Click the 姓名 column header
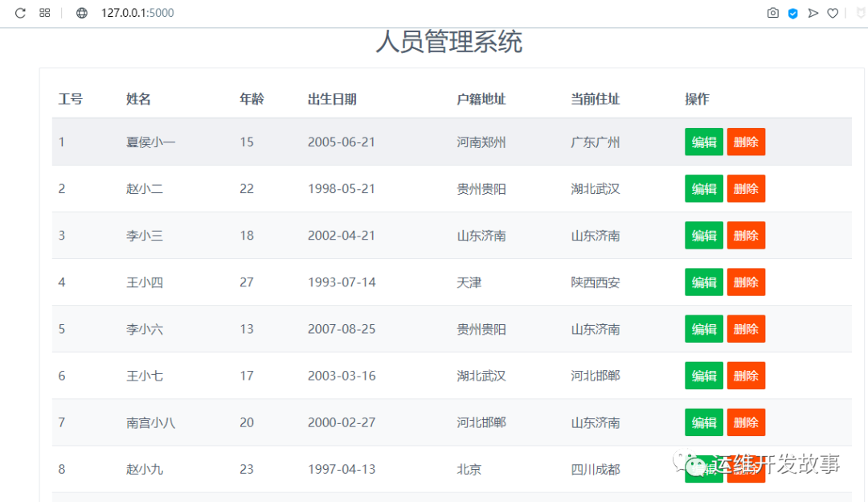This screenshot has width=868, height=502. [x=138, y=99]
